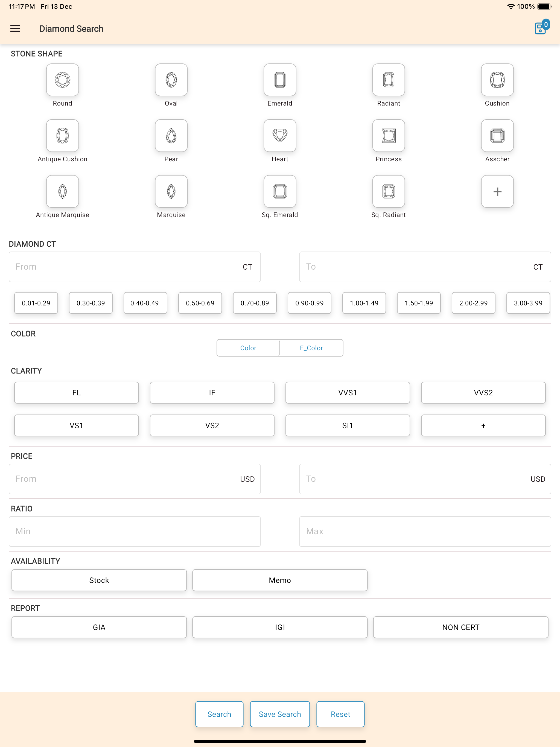
Task: Select the Sq. Emerald shape
Action: 280,191
